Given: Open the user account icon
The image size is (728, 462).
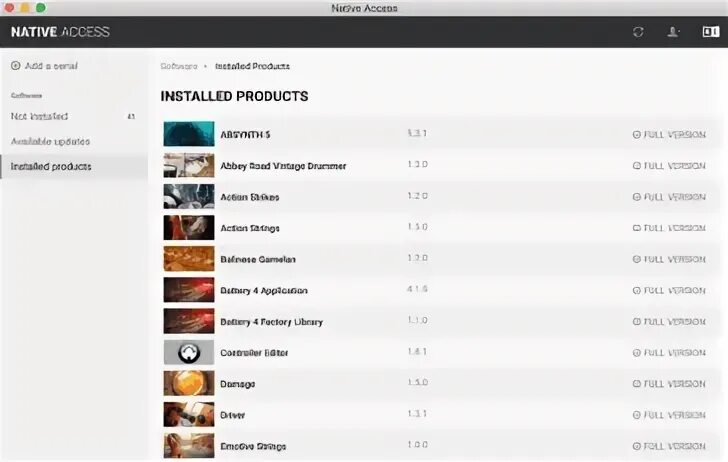Looking at the screenshot, I should (672, 32).
